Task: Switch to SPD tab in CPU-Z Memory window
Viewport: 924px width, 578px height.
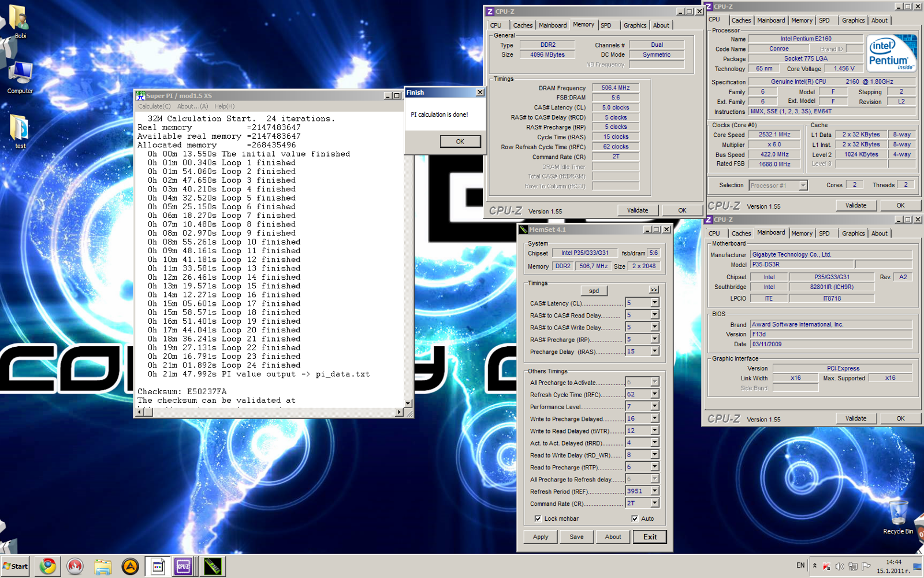Action: 606,25
